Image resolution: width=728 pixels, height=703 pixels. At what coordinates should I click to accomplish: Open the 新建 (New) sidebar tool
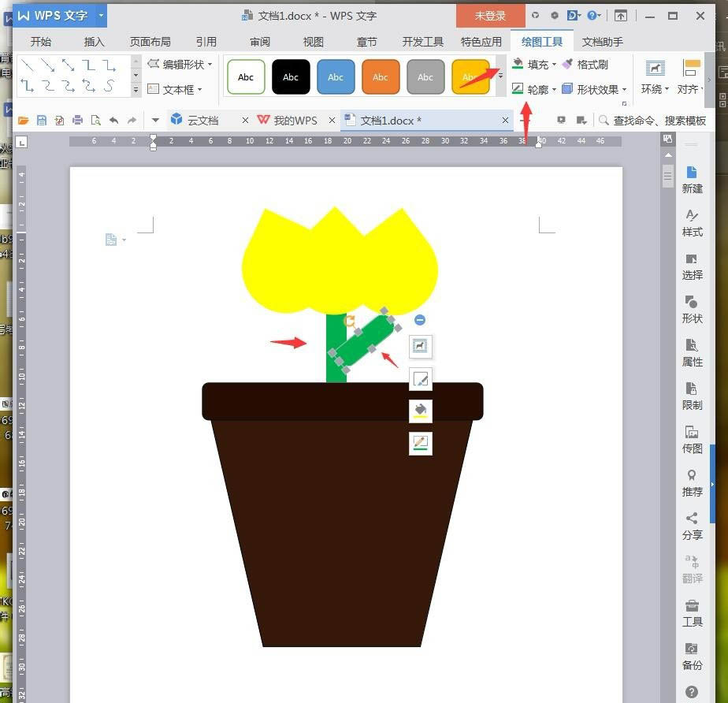tap(692, 180)
